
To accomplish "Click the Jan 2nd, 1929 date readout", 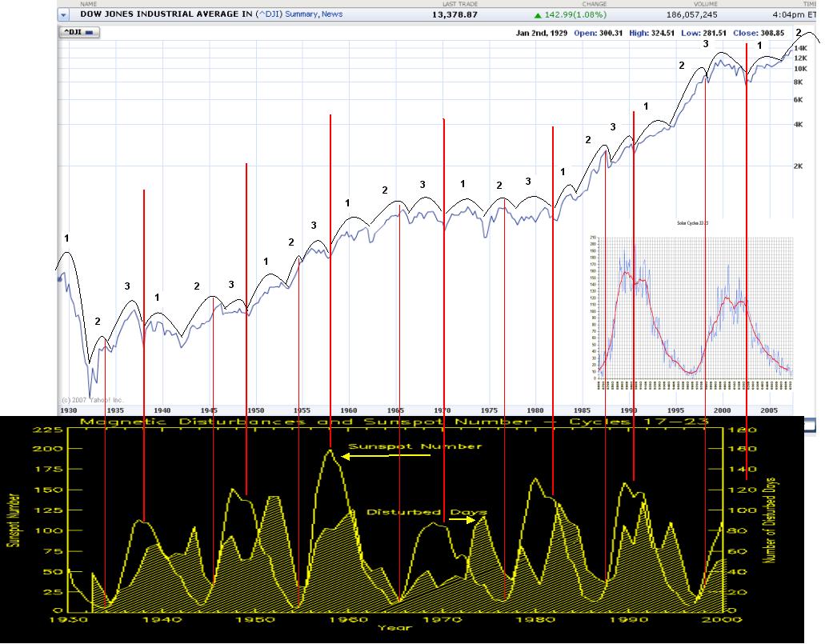I will (x=542, y=33).
